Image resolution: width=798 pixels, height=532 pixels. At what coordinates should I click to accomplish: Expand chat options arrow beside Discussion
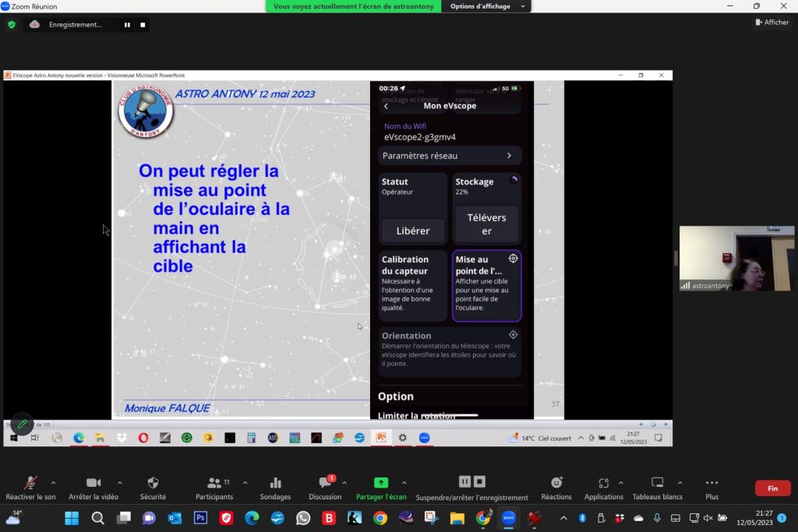coord(344,483)
